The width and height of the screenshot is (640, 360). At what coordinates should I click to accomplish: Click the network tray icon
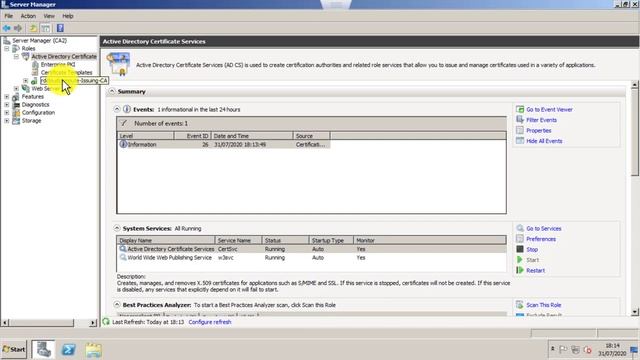[576, 349]
